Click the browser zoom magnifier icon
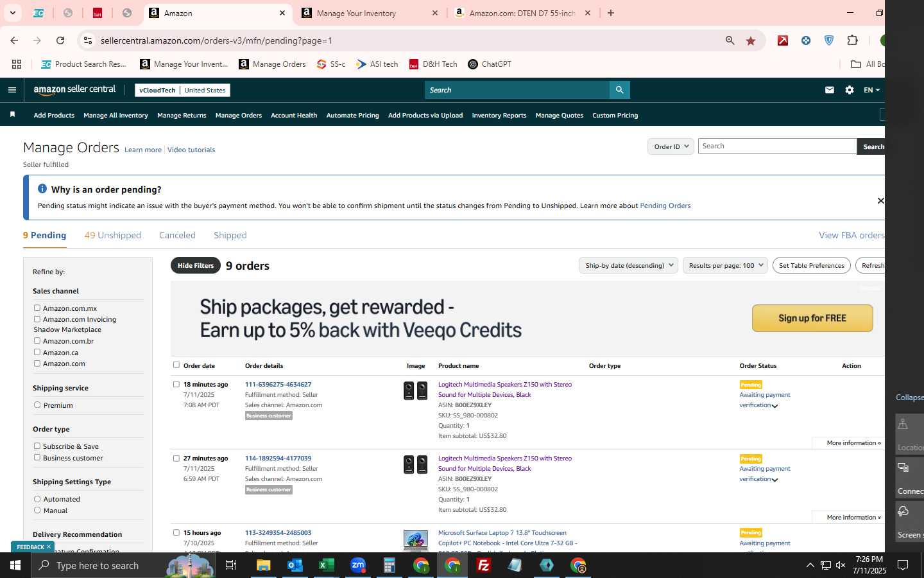924x578 pixels. (x=730, y=40)
